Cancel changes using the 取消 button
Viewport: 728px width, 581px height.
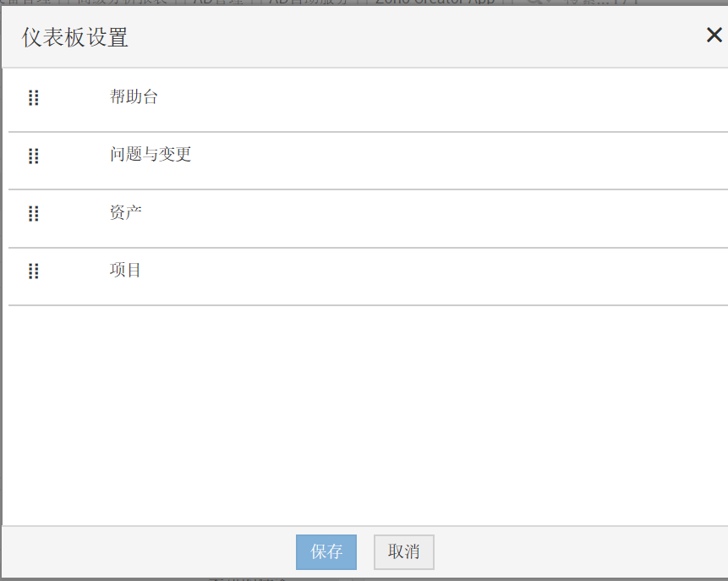tap(404, 552)
